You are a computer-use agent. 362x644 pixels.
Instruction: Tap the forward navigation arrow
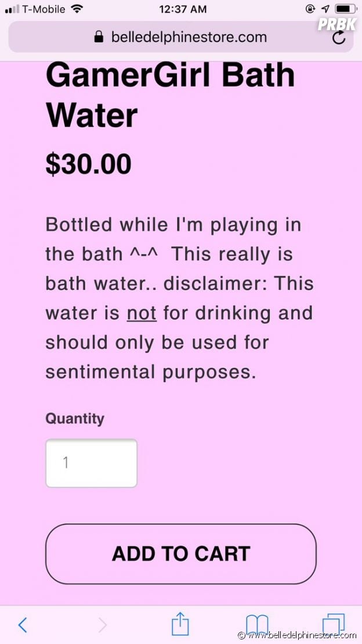pyautogui.click(x=102, y=625)
